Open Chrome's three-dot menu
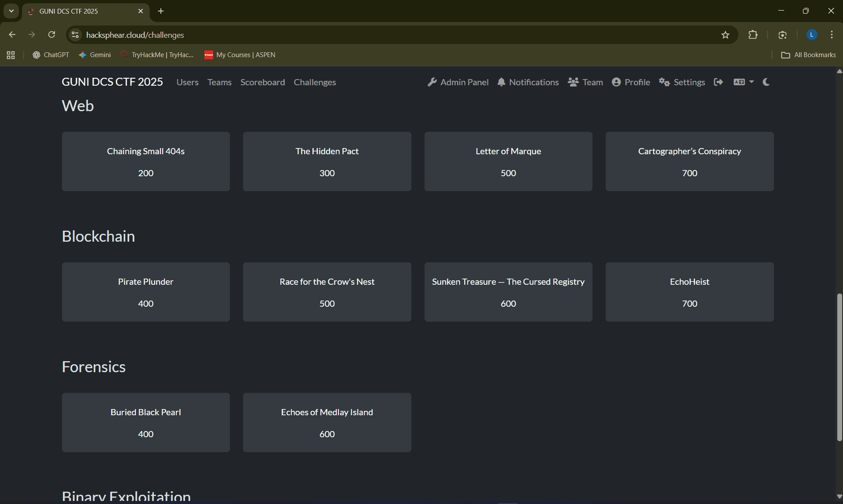 click(832, 35)
